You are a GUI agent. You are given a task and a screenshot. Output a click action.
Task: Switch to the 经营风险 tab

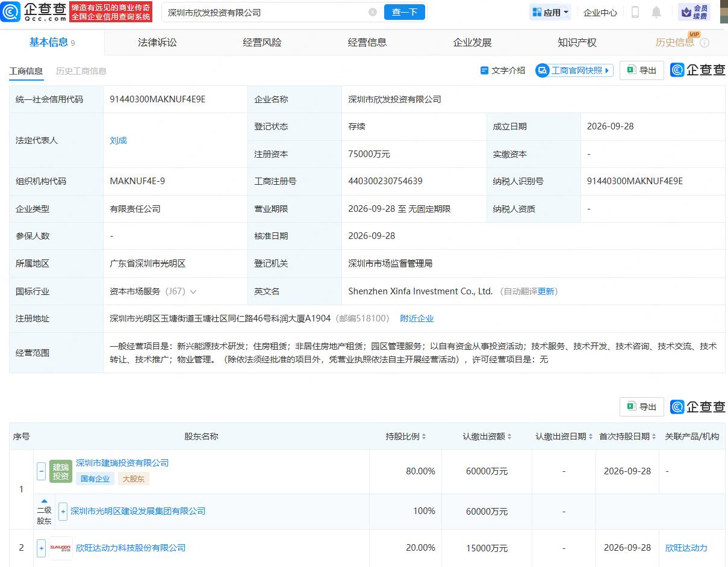click(262, 43)
